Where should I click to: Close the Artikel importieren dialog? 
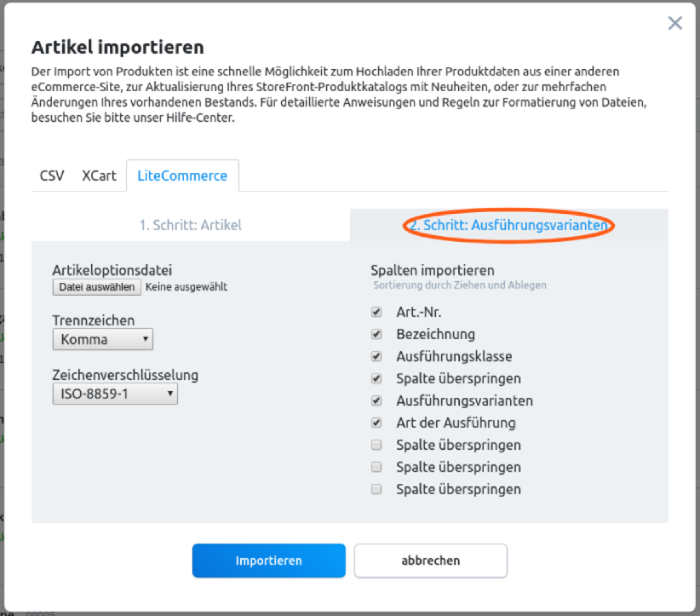(675, 24)
